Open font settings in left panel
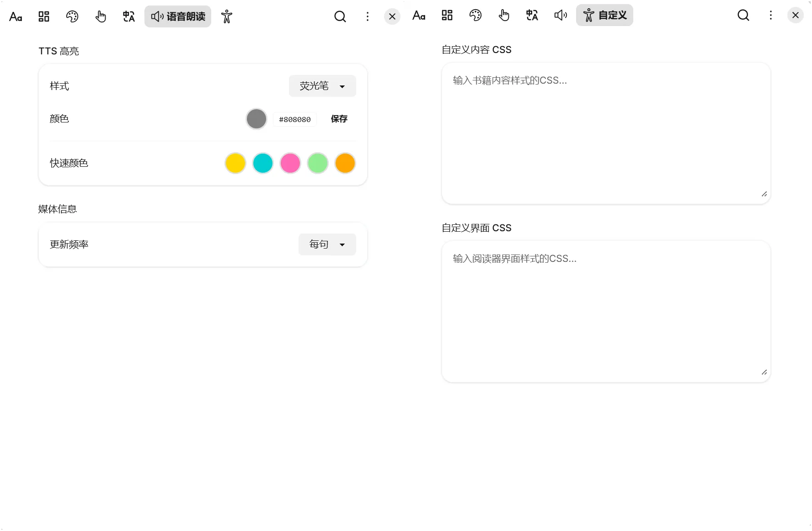Screen dimensions: 812x531 click(16, 17)
